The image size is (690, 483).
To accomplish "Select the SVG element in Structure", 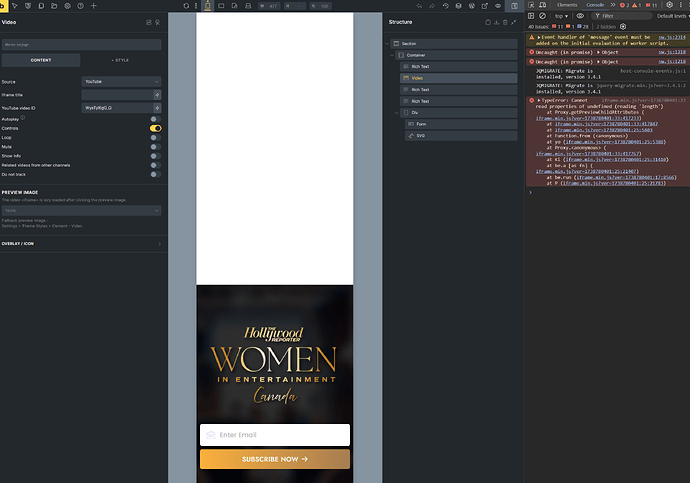I will click(461, 135).
